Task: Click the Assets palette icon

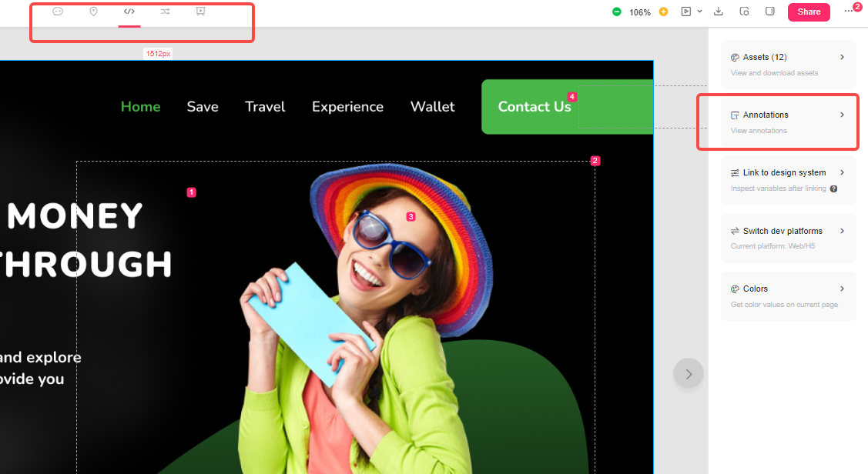Action: point(735,58)
